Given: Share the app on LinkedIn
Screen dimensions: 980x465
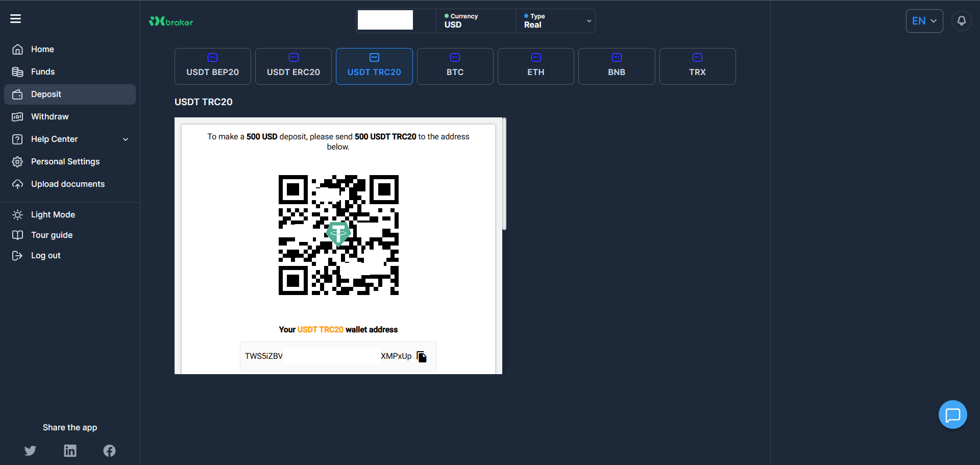Looking at the screenshot, I should [70, 451].
